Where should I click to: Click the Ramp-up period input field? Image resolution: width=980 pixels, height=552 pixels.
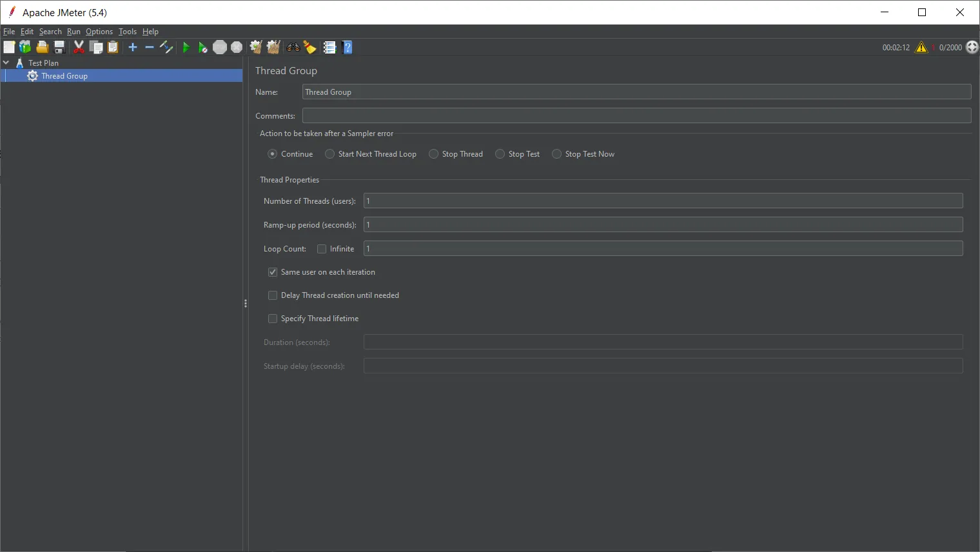663,225
